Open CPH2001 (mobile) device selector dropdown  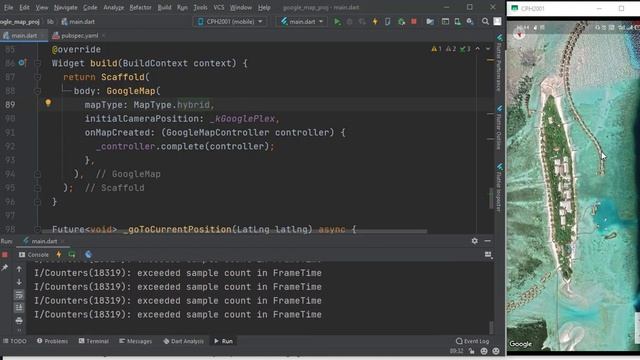[230, 22]
